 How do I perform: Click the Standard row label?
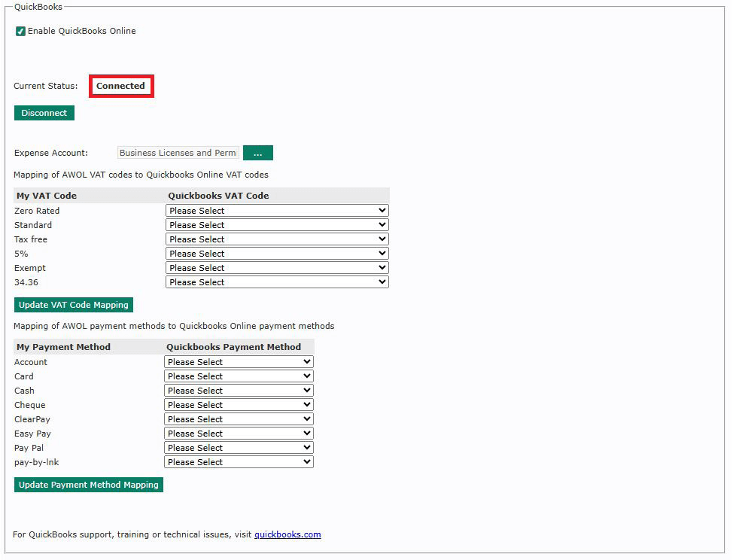coord(33,225)
